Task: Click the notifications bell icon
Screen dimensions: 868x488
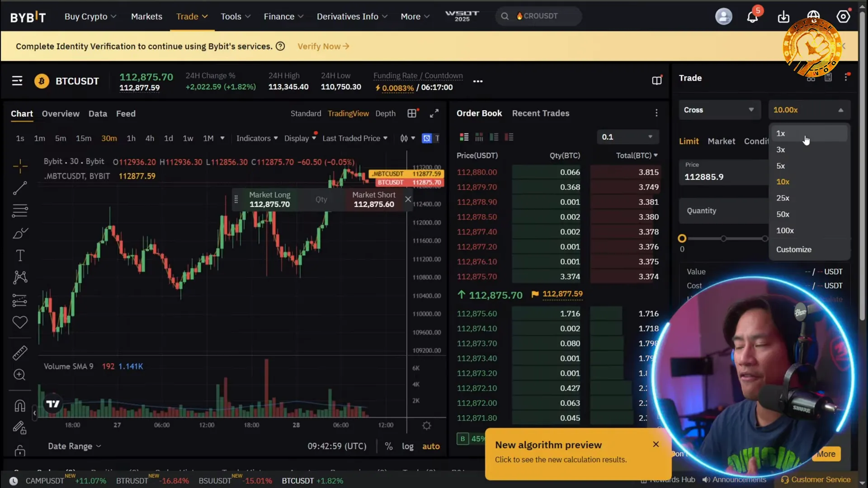Action: click(x=752, y=17)
